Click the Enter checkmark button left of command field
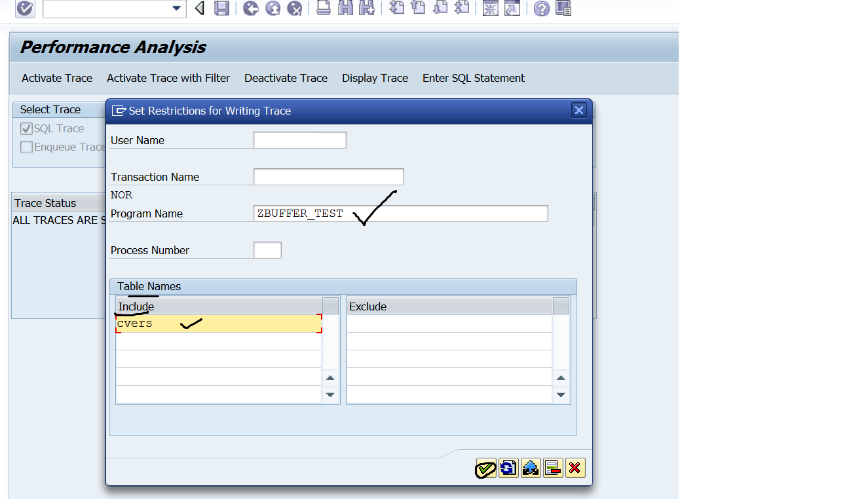 (x=24, y=9)
